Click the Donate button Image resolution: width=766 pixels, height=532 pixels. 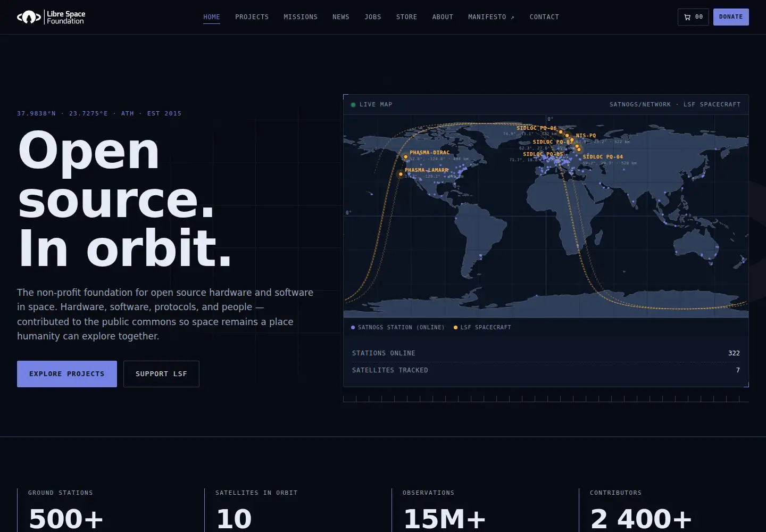[731, 17]
